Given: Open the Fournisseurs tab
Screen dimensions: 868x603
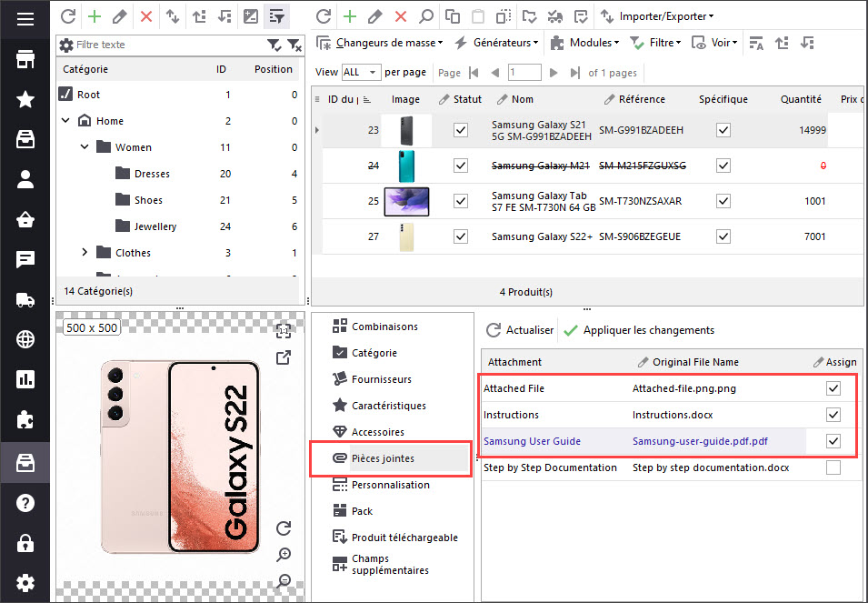Looking at the screenshot, I should pos(372,379).
